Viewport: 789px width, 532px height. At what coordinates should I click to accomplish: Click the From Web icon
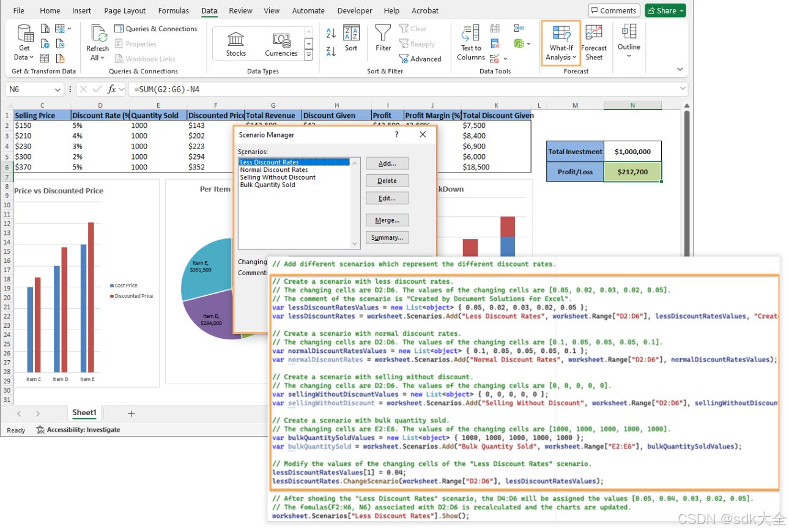[45, 44]
